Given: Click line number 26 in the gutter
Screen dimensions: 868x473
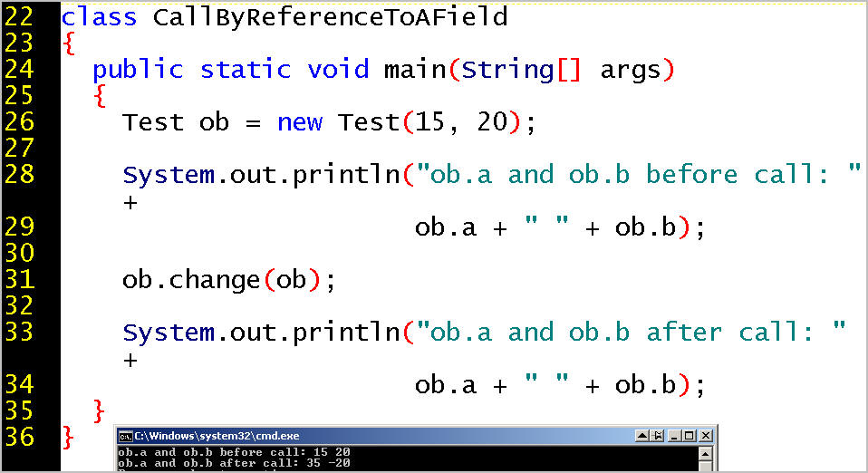Looking at the screenshot, I should (19, 121).
